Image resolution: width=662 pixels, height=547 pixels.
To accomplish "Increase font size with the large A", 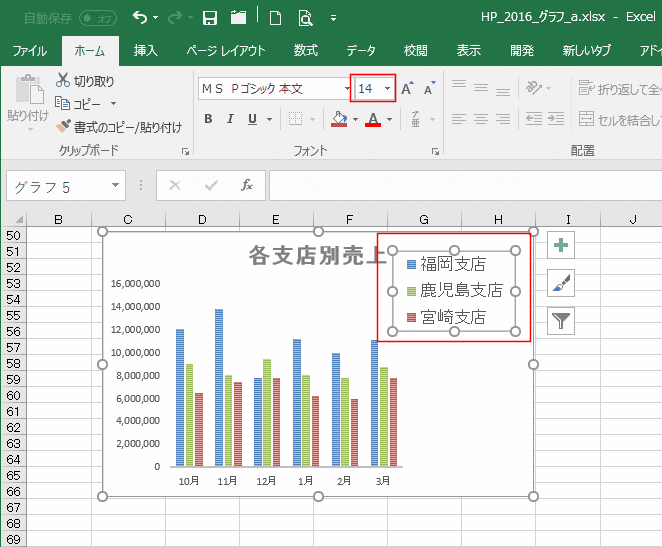I will [407, 89].
